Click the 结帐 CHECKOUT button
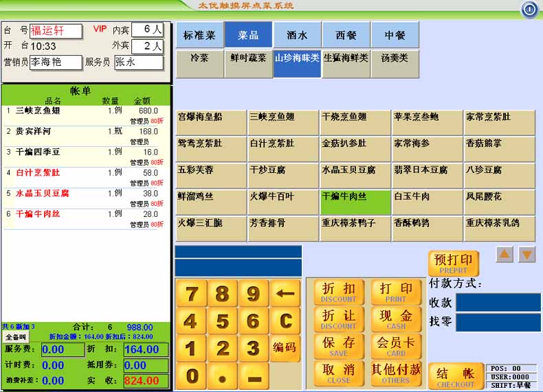 point(456,376)
